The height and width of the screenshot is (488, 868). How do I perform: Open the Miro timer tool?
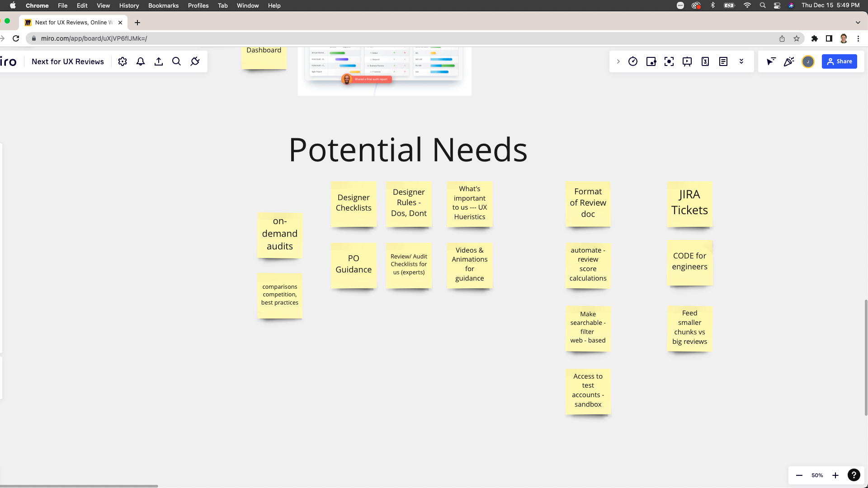coord(633,61)
